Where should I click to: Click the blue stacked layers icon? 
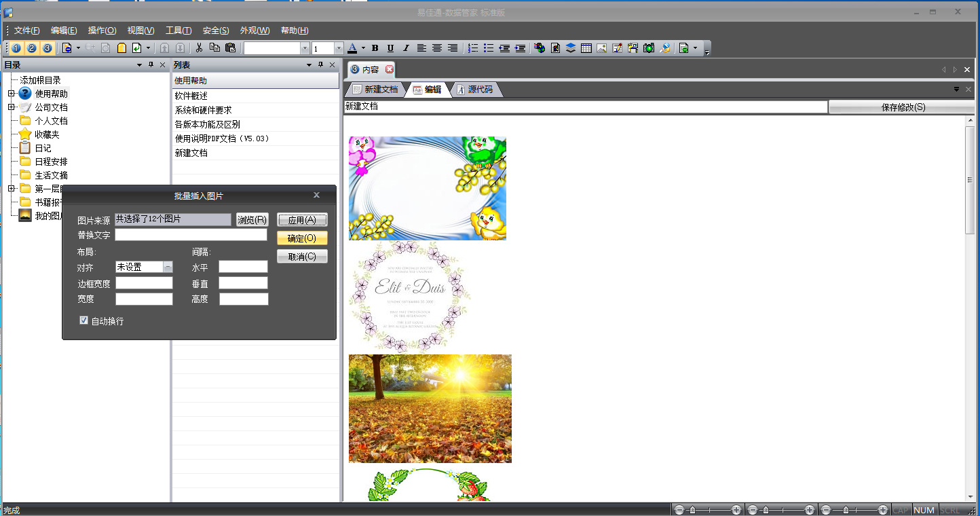click(570, 48)
